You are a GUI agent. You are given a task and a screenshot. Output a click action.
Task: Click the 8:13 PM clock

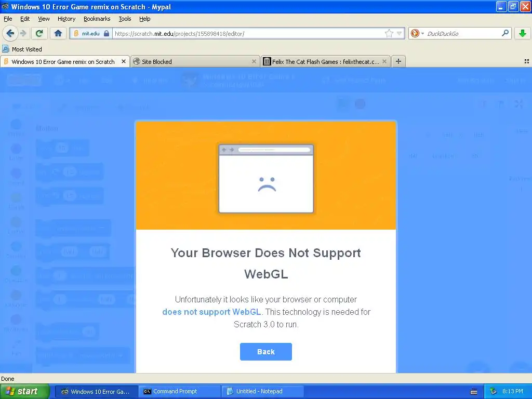coord(512,391)
